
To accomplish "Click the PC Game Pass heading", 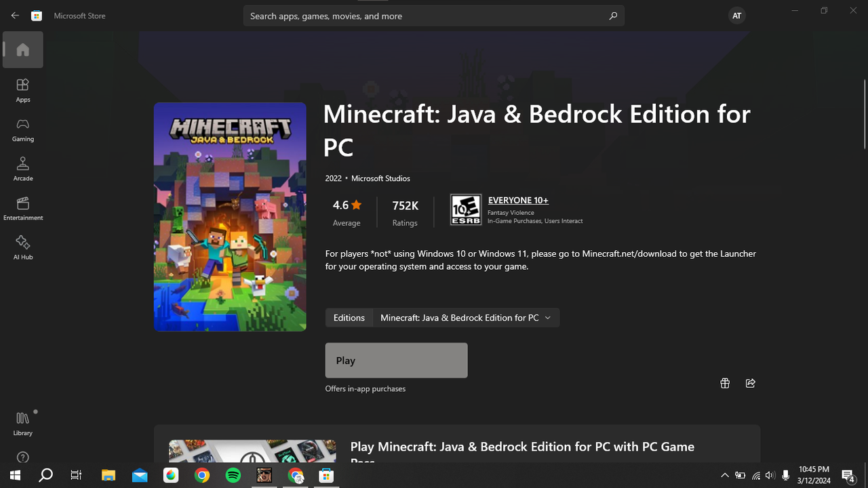I will pyautogui.click(x=522, y=451).
